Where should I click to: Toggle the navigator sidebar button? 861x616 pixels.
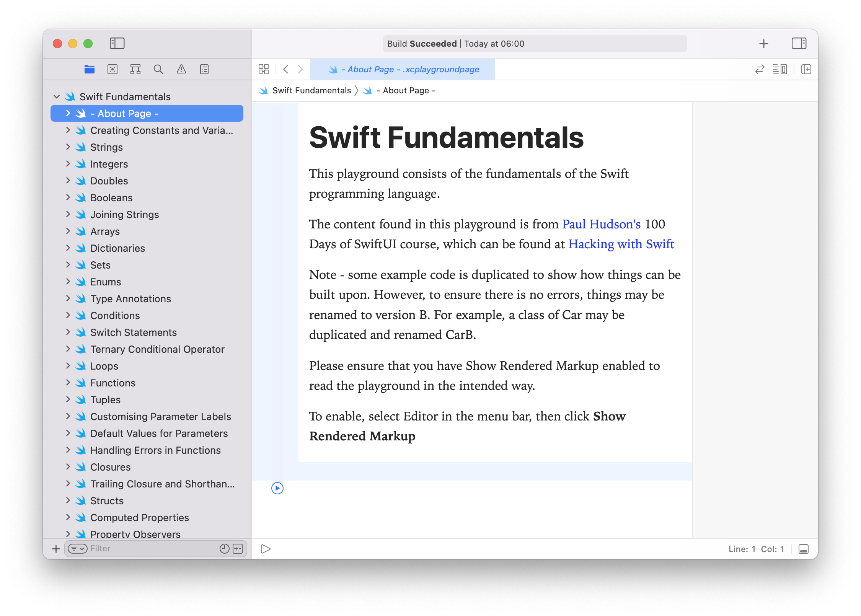(117, 43)
